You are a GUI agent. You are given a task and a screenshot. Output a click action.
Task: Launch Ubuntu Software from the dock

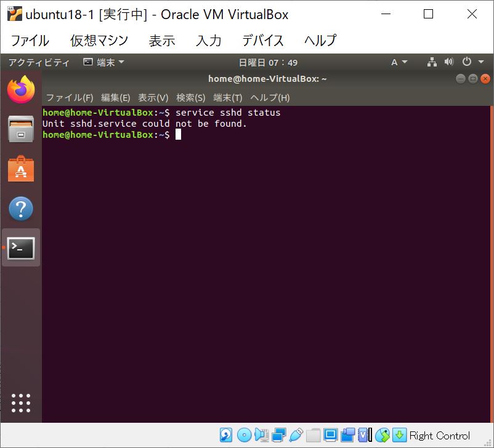point(21,170)
